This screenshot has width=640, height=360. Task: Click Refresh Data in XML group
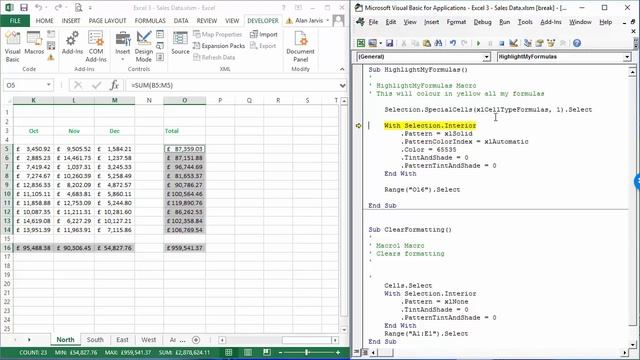tap(214, 58)
